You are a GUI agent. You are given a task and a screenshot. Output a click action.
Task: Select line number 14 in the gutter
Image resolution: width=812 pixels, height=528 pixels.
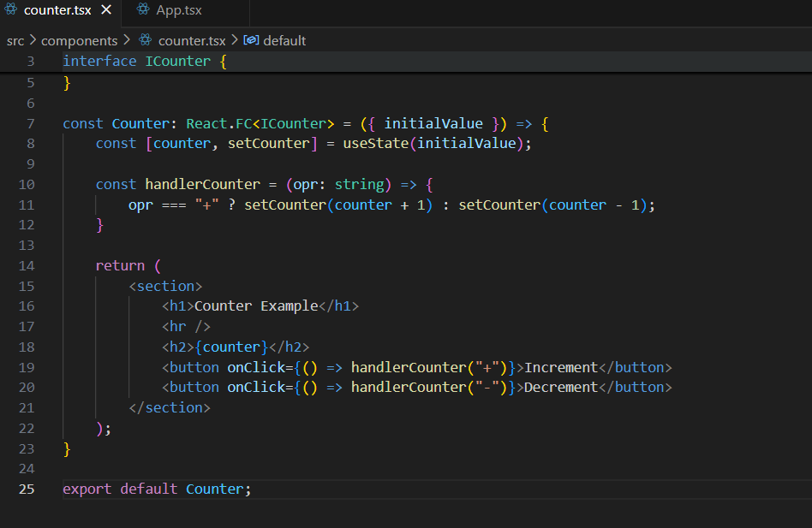[27, 266]
